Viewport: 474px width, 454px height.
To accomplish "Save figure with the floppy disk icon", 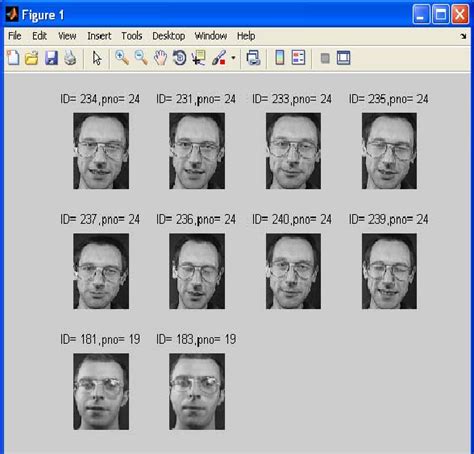I will [51, 58].
